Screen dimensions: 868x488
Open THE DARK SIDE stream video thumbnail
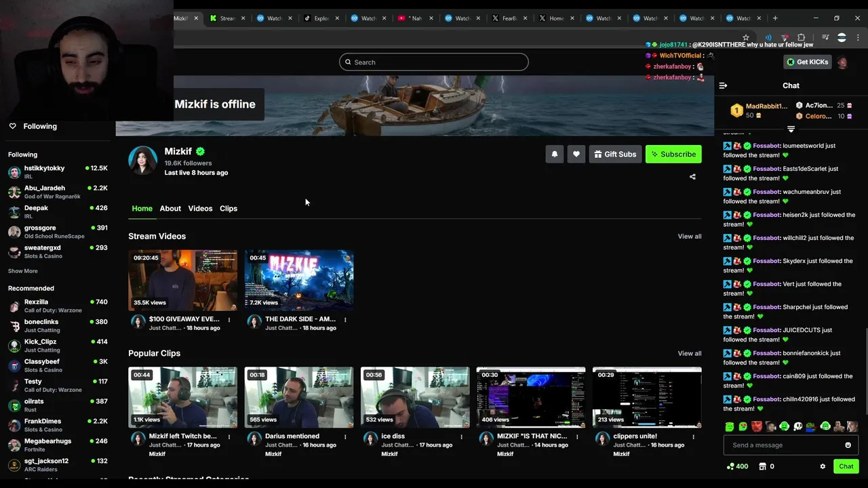299,281
